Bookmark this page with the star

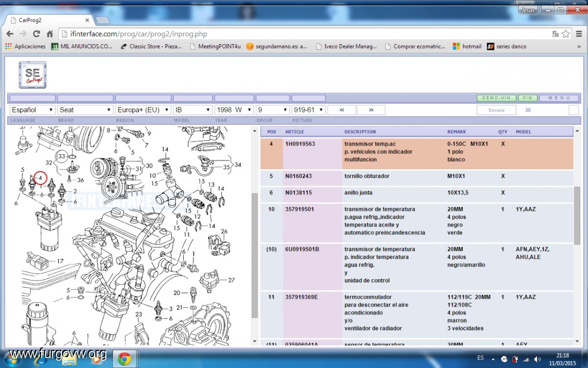[x=566, y=34]
